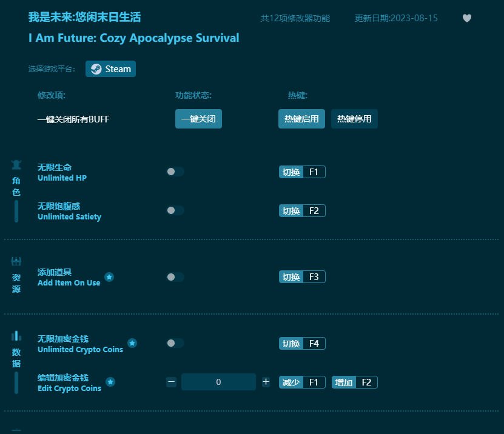This screenshot has width=504, height=434.
Task: Click the 热键启用 enable hotkeys button
Action: tap(301, 119)
